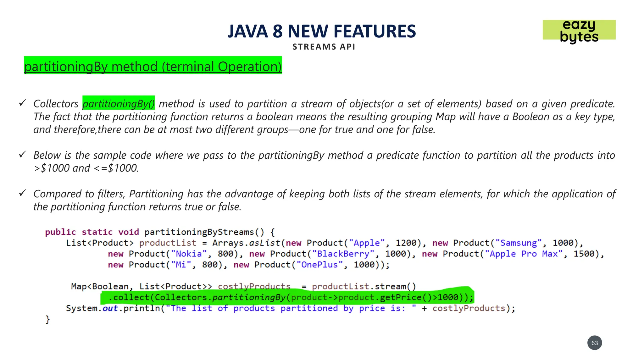
Task: Click the "Nokia" string in code
Action: click(x=189, y=254)
